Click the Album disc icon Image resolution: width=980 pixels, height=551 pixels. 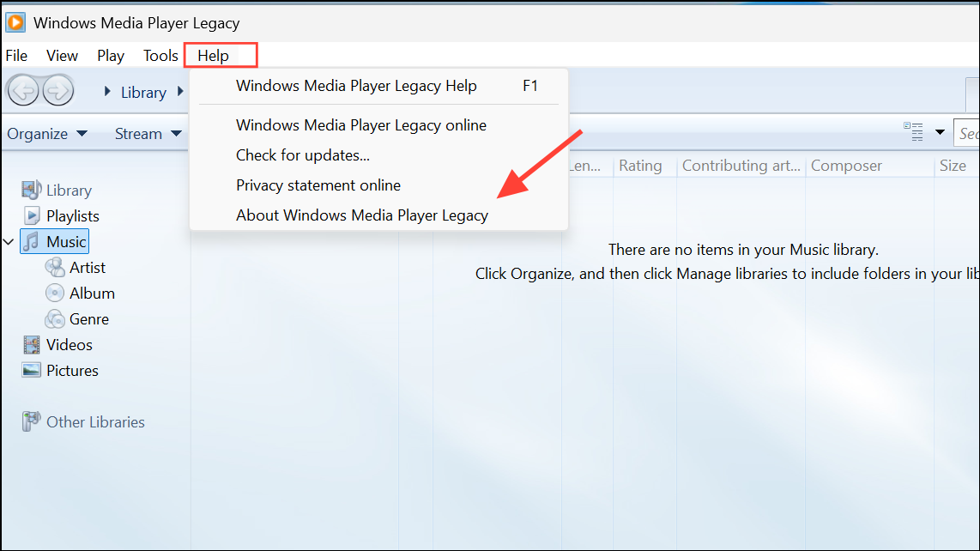(x=55, y=293)
